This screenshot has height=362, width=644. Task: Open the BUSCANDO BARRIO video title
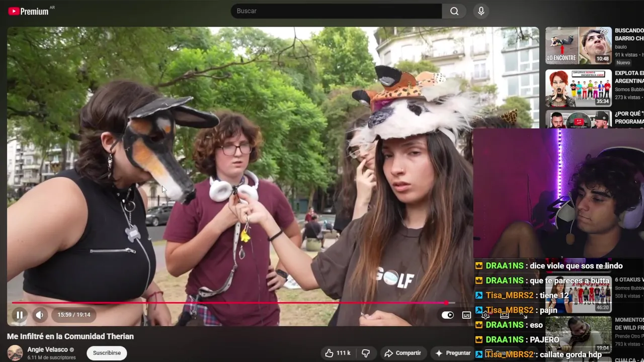pyautogui.click(x=629, y=35)
